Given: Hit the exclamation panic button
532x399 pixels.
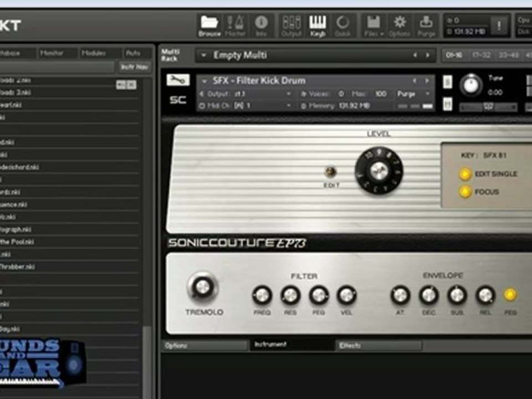Looking at the screenshot, I should 499,26.
